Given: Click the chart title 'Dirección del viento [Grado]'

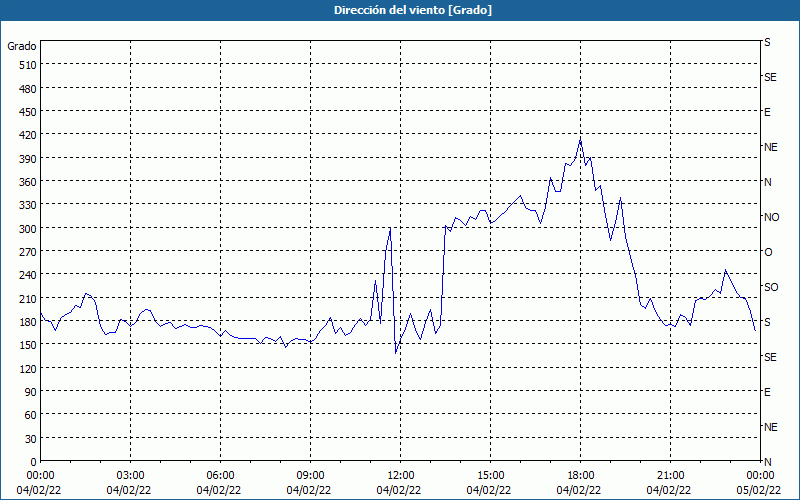Looking at the screenshot, I should click(413, 10).
